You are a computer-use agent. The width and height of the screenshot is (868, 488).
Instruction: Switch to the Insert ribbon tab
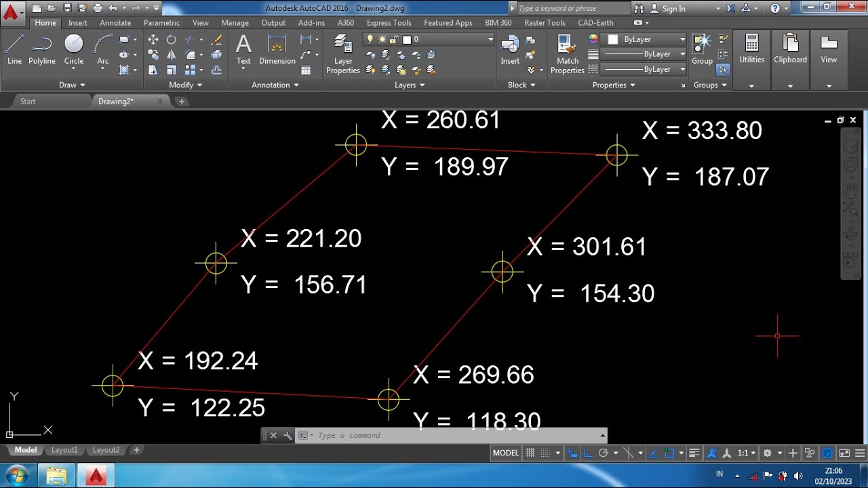coord(77,22)
